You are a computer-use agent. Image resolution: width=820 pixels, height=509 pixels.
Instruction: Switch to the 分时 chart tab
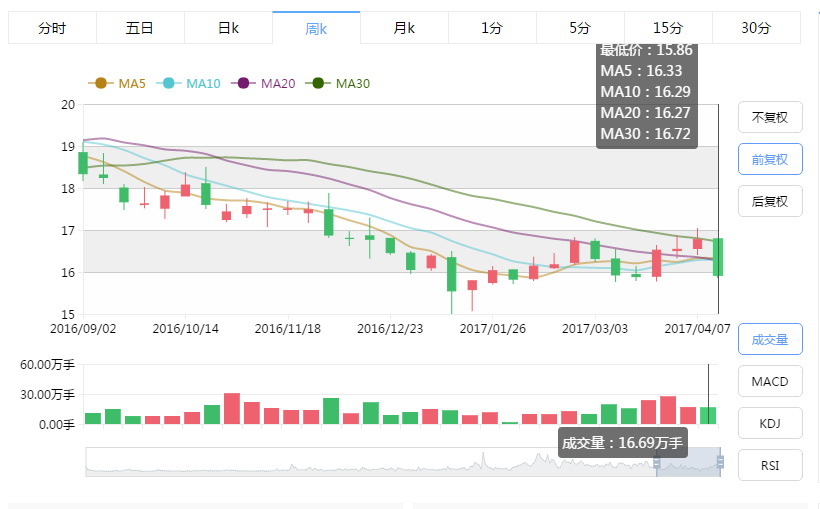click(x=52, y=28)
